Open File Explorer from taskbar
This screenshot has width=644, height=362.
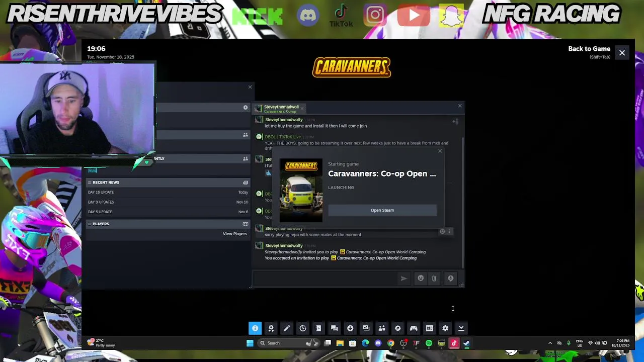(340, 343)
